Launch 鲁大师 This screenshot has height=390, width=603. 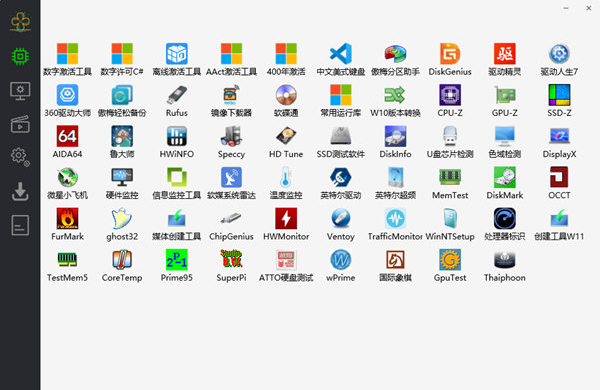coord(122,142)
